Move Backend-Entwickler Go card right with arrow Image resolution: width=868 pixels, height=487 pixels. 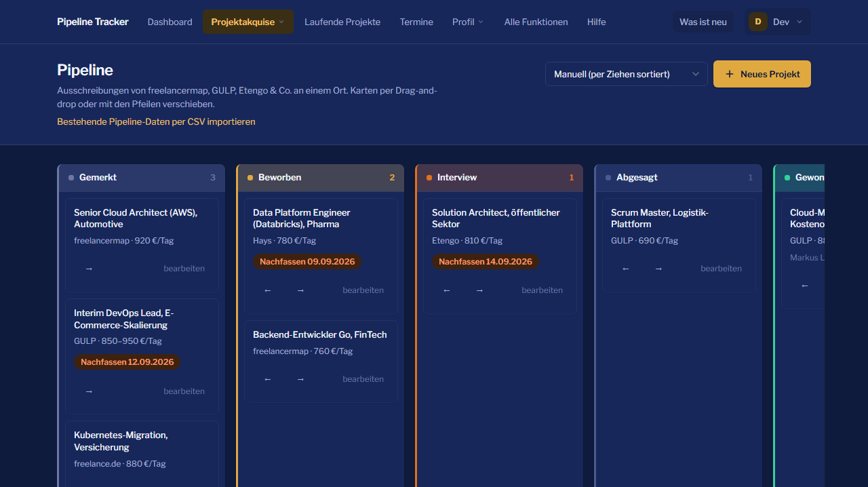pos(300,379)
